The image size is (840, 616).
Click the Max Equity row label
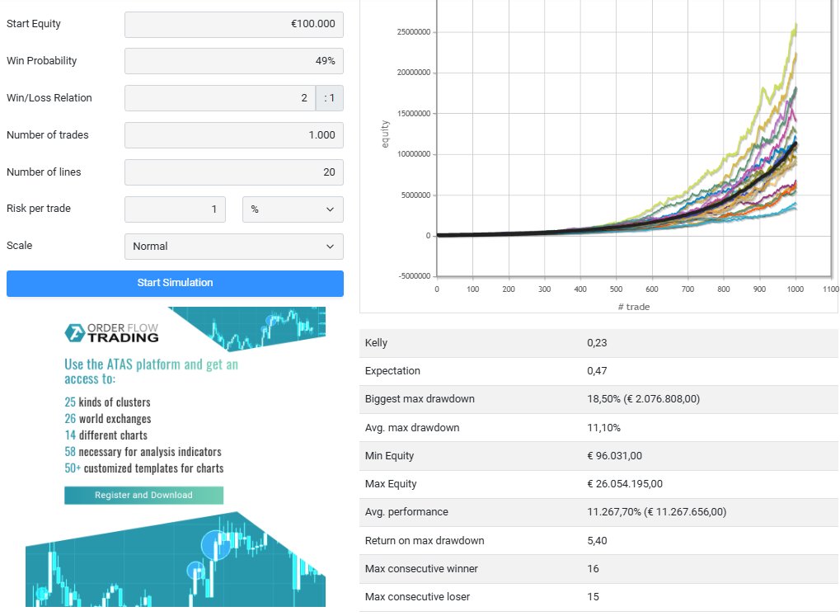coord(391,483)
